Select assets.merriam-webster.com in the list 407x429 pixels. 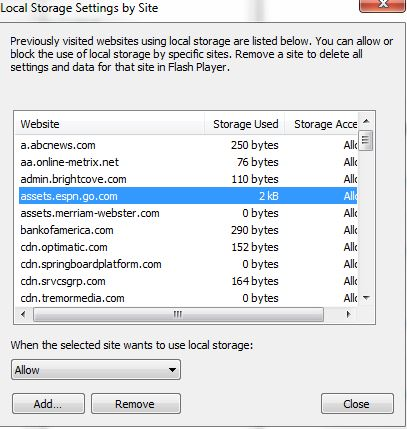click(x=188, y=213)
